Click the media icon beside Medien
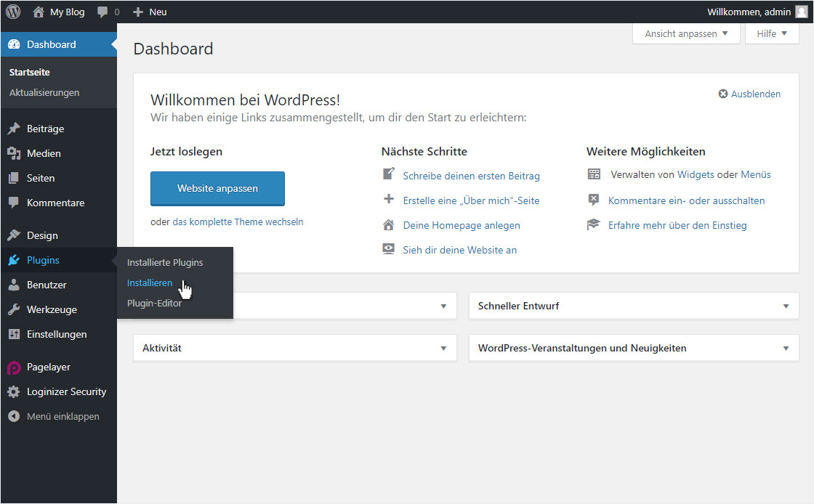This screenshot has width=814, height=504. click(14, 153)
